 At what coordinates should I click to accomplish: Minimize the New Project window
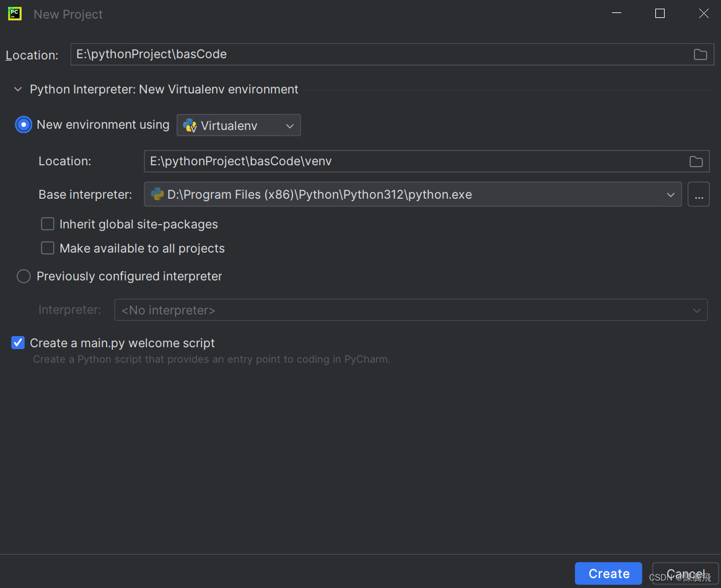[x=616, y=14]
